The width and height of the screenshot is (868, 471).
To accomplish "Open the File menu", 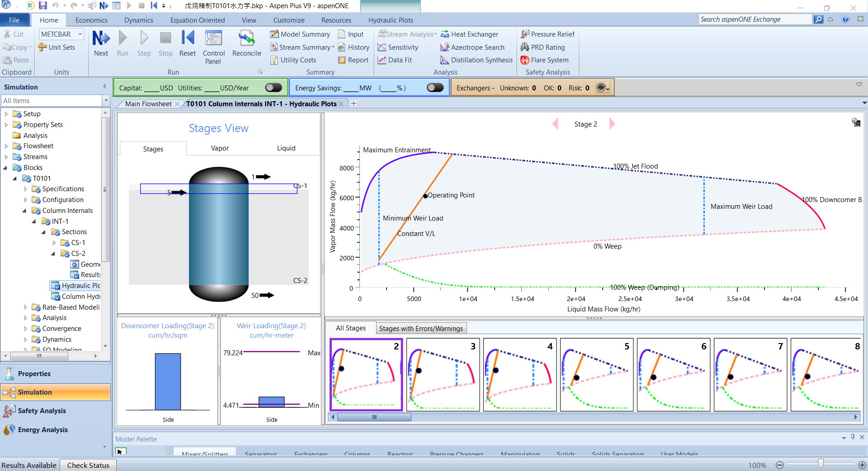I will 14,20.
